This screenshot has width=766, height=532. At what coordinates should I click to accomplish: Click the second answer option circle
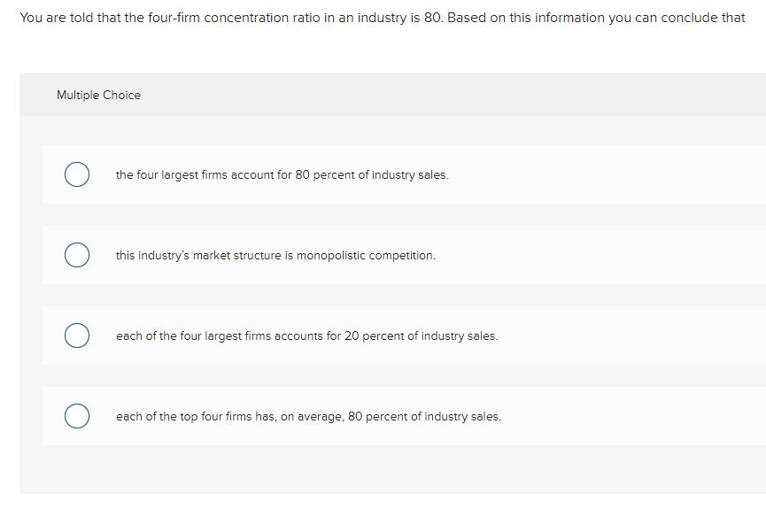coord(76,255)
